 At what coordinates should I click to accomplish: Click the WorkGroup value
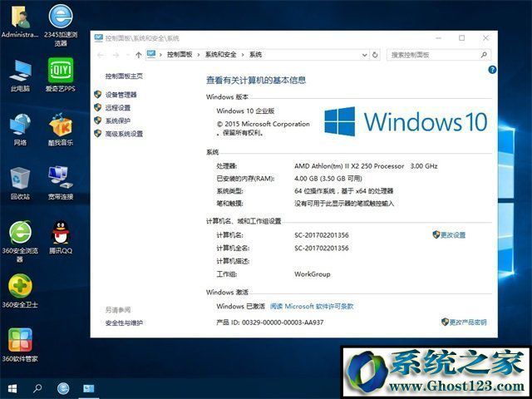pos(313,274)
